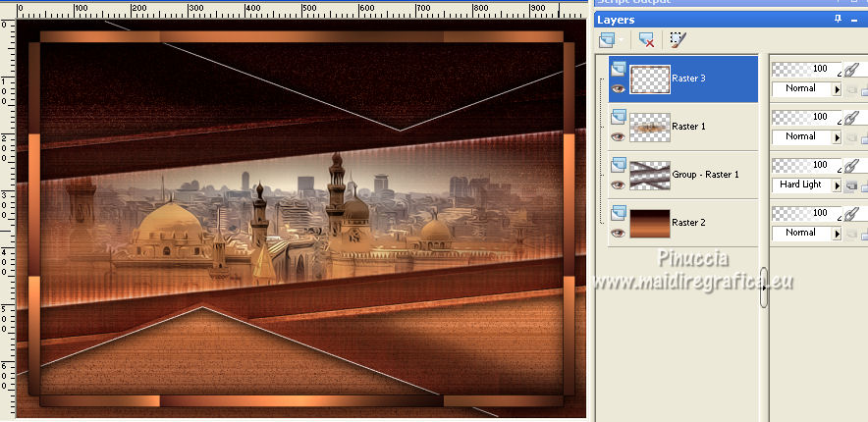Click the Raster 2 opacity slider
The image size is (868, 422).
(x=806, y=214)
